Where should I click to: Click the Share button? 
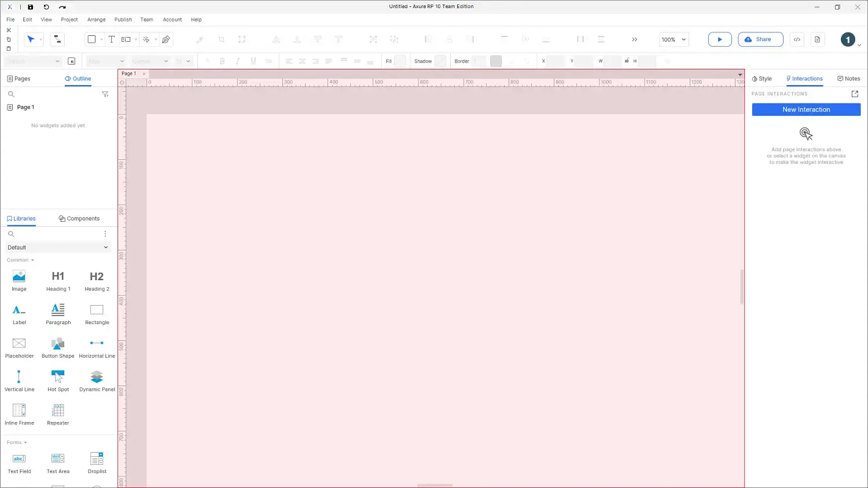[x=760, y=39]
